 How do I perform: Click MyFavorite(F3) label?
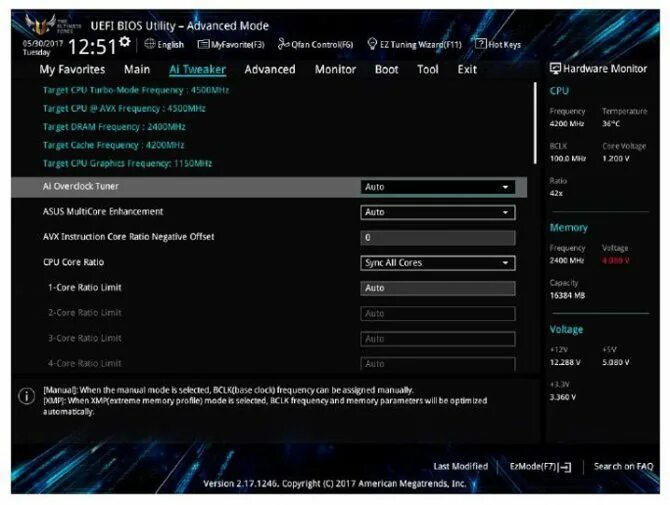pos(238,44)
